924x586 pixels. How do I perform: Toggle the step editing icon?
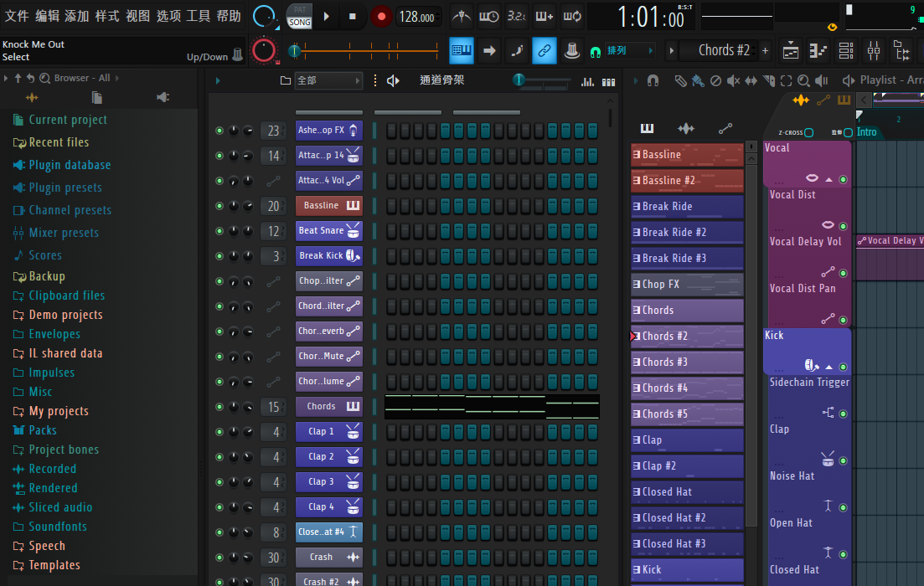(x=517, y=51)
